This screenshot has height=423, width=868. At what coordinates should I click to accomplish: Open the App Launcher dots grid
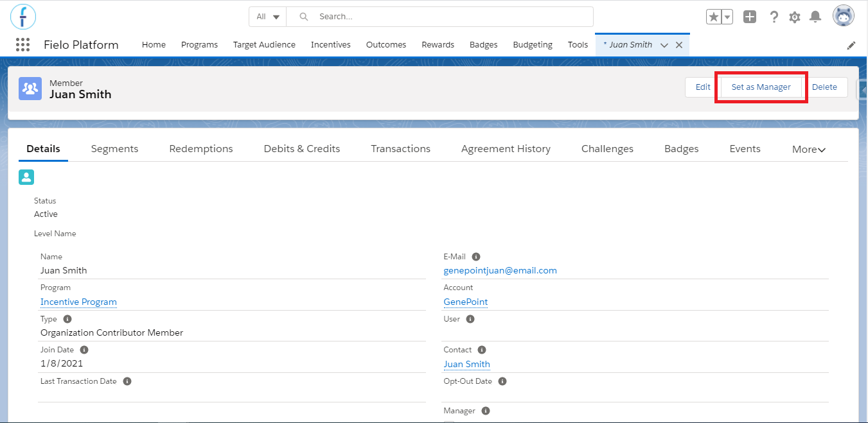[x=22, y=45]
